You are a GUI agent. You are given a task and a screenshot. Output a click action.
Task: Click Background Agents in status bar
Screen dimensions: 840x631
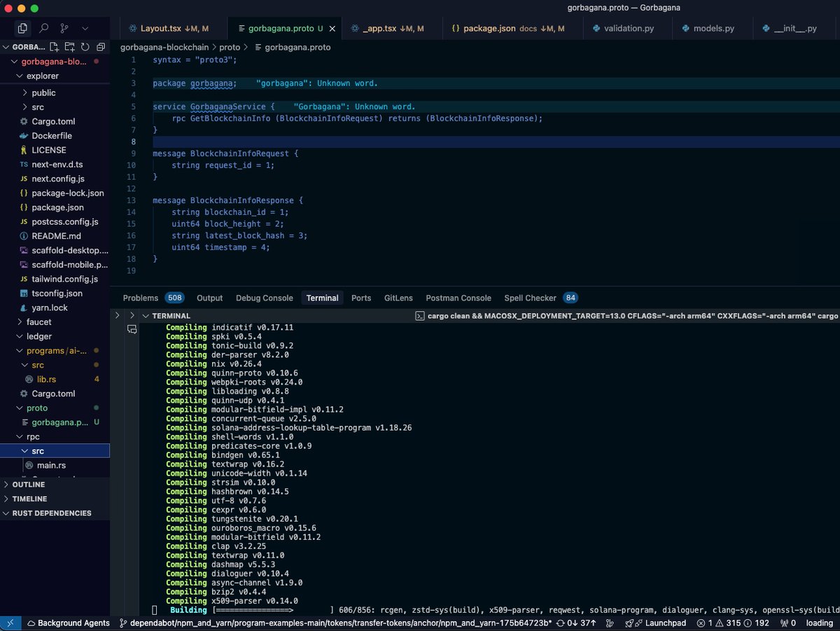tap(68, 623)
